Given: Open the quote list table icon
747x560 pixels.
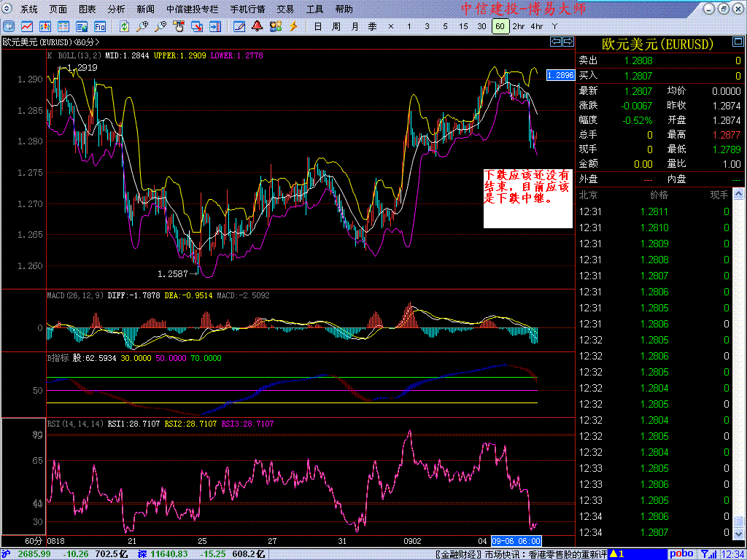Looking at the screenshot, I should coord(63,26).
